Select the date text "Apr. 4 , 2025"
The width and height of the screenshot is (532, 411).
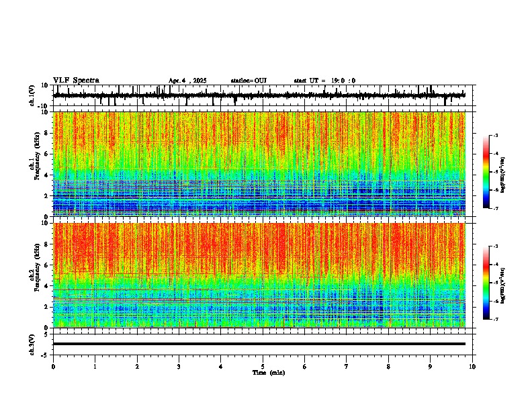[187, 81]
